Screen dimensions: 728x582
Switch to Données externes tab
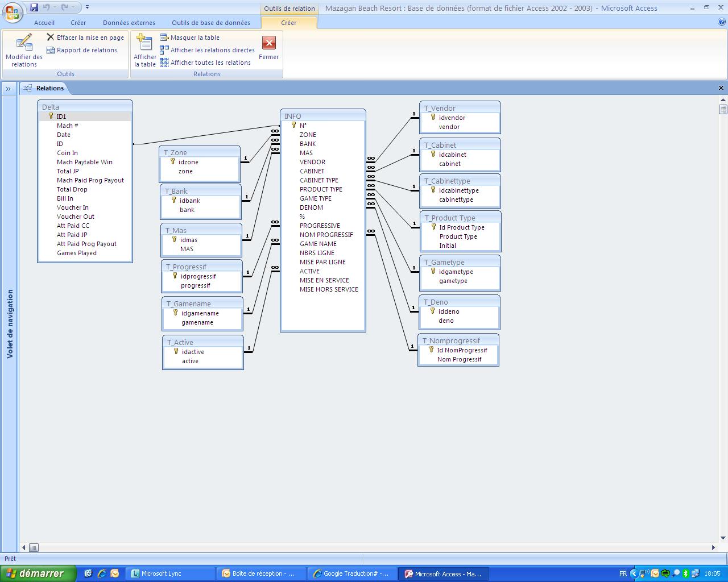point(129,23)
